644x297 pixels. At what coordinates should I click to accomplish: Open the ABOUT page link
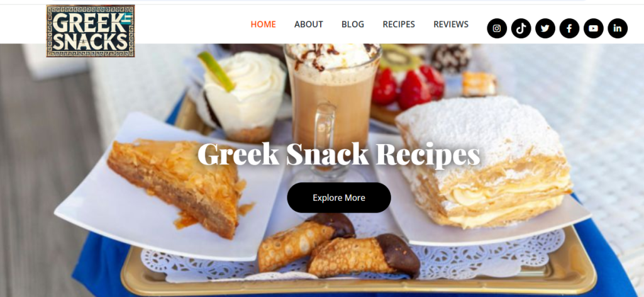pos(308,25)
